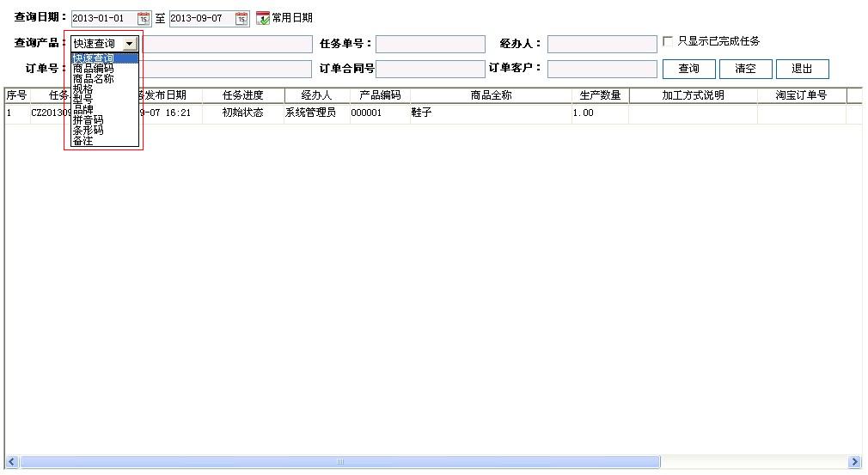Click the 订单合同号 input field
868x475 pixels.
430,69
